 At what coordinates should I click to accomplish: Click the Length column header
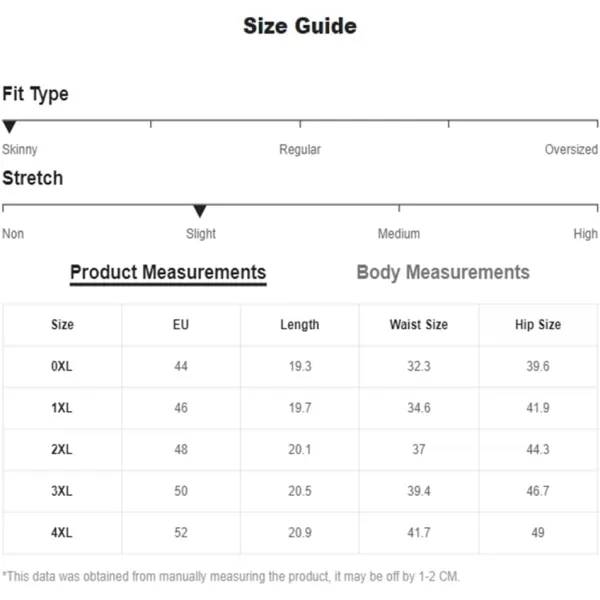coord(300,325)
